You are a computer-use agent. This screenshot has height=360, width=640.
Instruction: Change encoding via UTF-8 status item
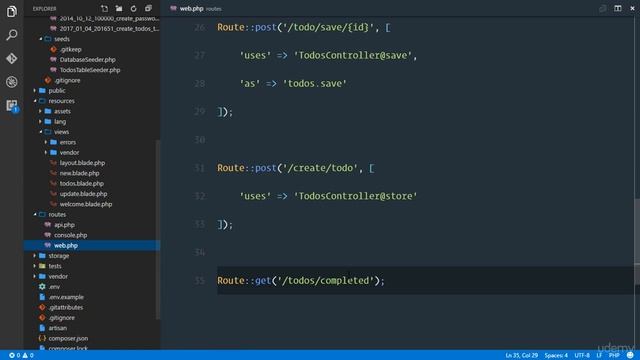click(582, 356)
